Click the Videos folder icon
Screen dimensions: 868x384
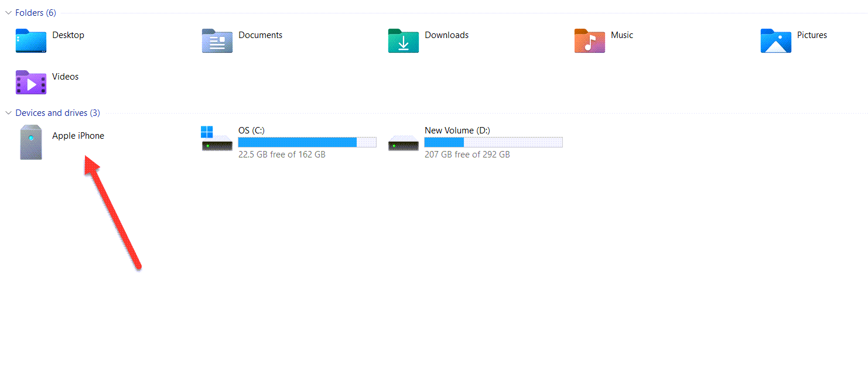(30, 83)
